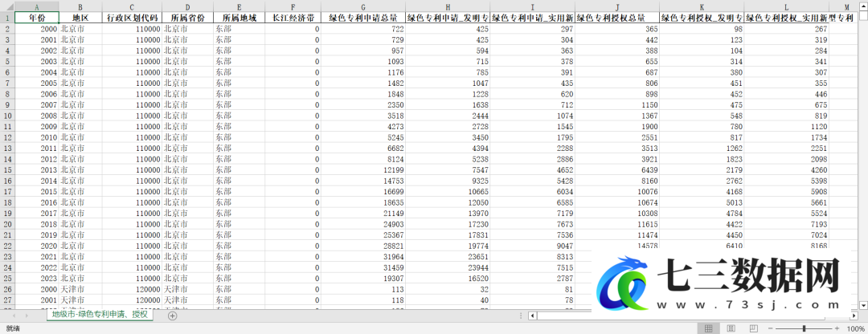This screenshot has height=334, width=868.
Task: Click the 长江经济带 header cell
Action: click(x=293, y=18)
